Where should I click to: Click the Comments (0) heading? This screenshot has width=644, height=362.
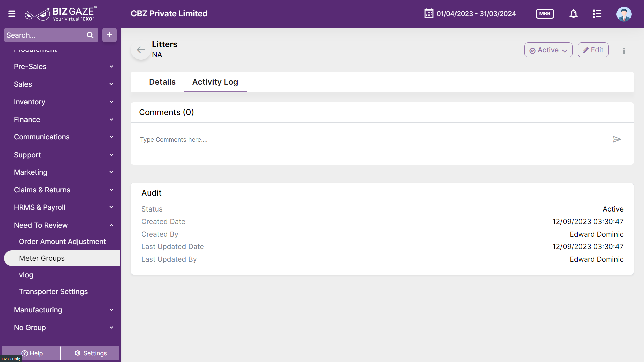166,112
